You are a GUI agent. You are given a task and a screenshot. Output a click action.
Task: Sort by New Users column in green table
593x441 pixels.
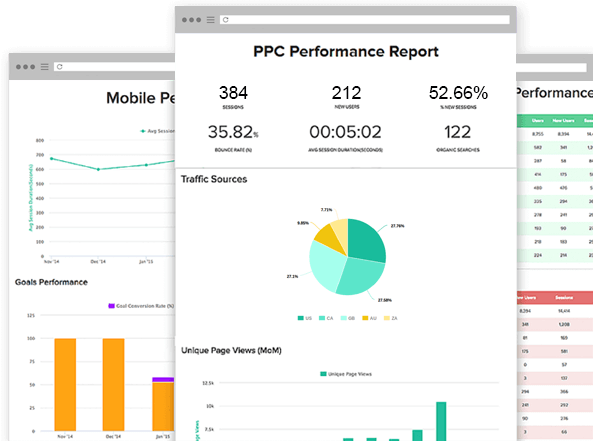click(564, 121)
